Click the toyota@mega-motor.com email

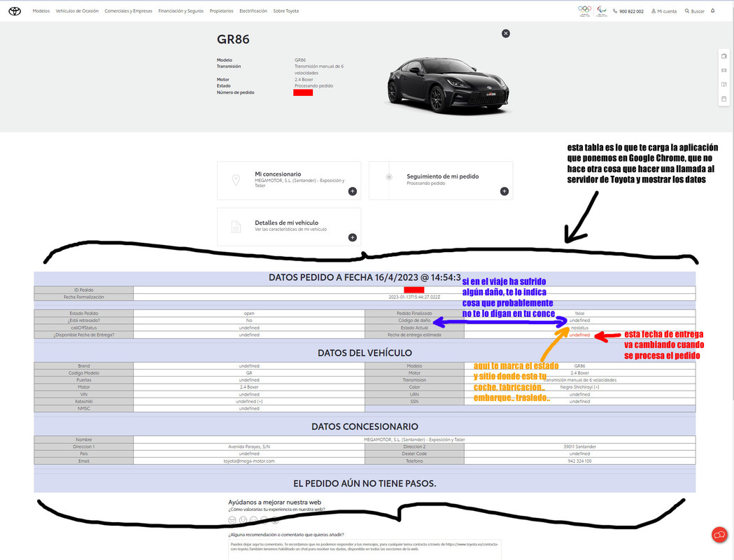[x=249, y=461]
